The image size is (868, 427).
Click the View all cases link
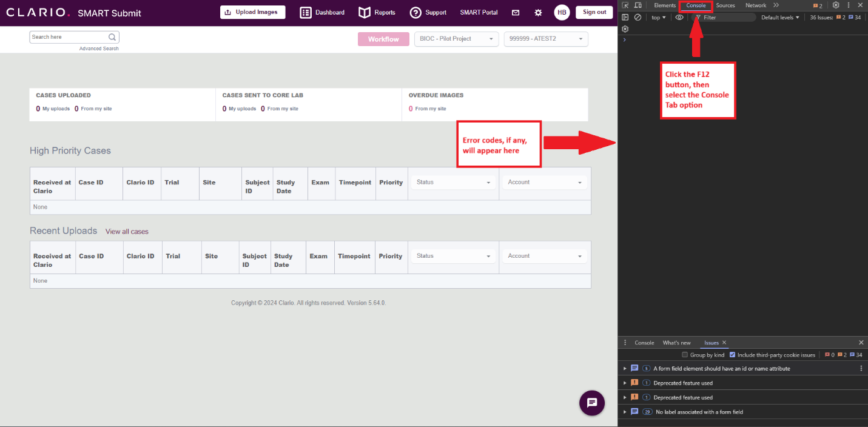pyautogui.click(x=127, y=231)
